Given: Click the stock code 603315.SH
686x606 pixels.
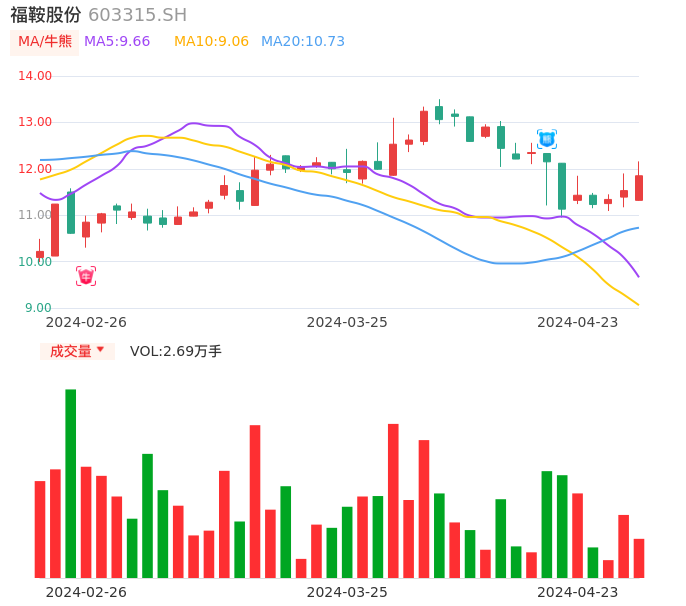Looking at the screenshot, I should pos(137,15).
